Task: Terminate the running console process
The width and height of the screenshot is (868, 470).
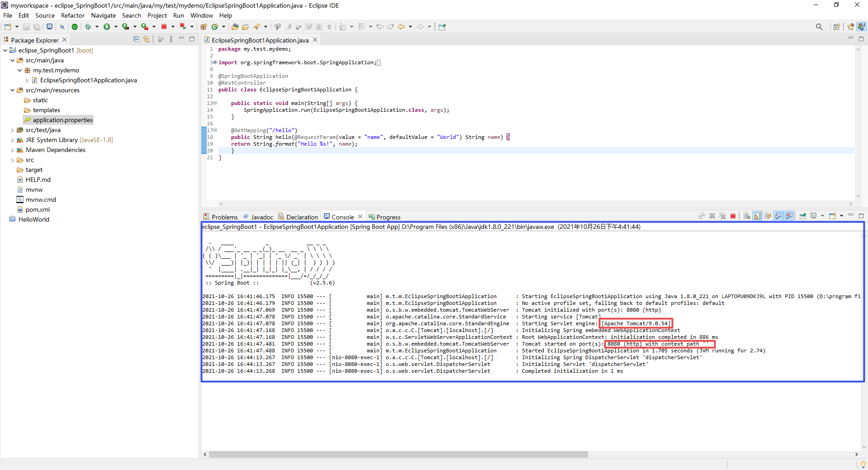Action: (x=733, y=216)
